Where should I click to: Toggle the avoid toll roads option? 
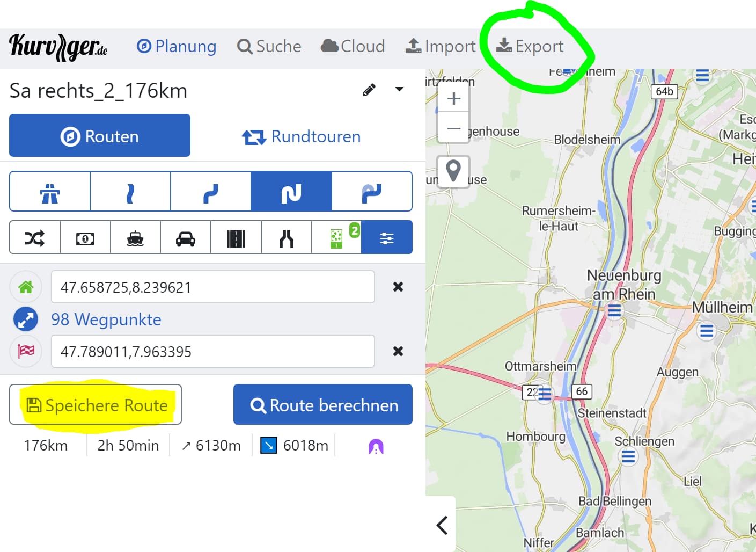(85, 237)
